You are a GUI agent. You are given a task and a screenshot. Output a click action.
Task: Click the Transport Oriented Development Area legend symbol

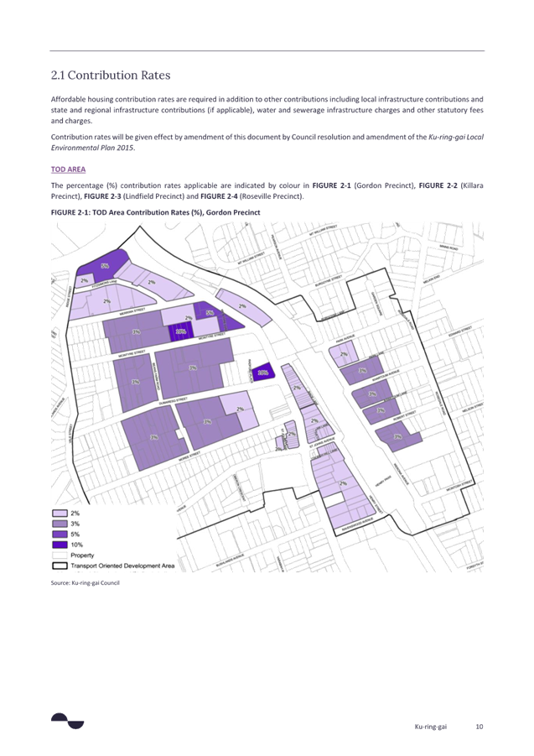60,566
